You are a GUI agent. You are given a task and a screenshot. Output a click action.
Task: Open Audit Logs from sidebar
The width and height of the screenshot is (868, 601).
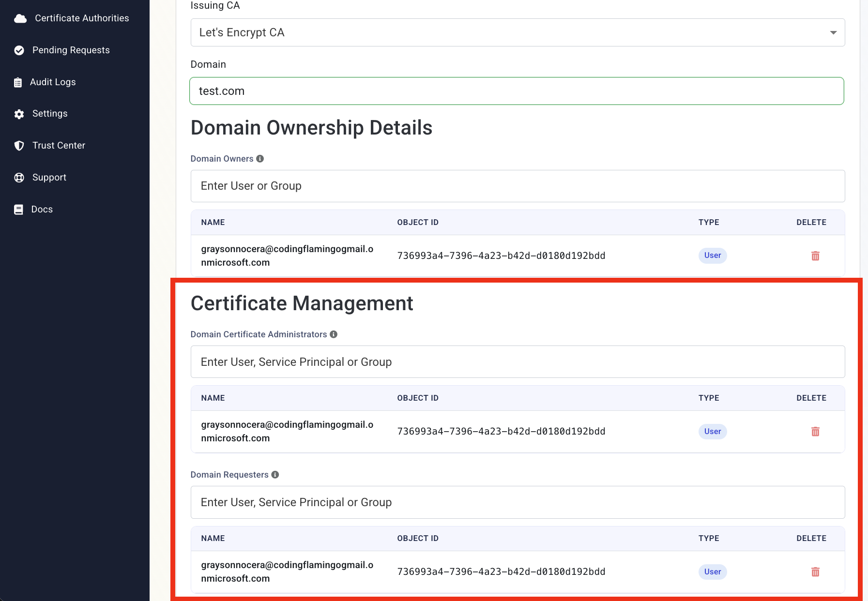coord(53,82)
